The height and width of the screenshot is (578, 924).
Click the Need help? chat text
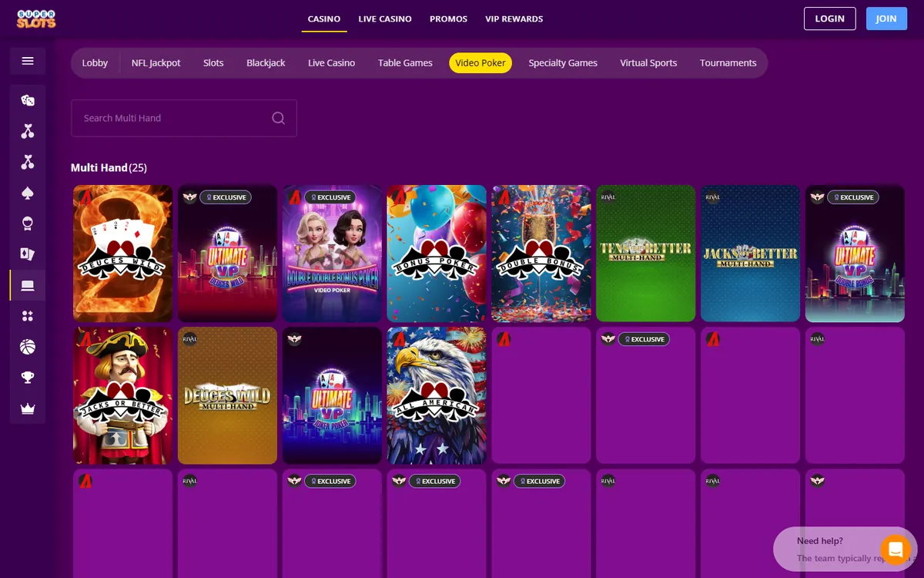(820, 541)
